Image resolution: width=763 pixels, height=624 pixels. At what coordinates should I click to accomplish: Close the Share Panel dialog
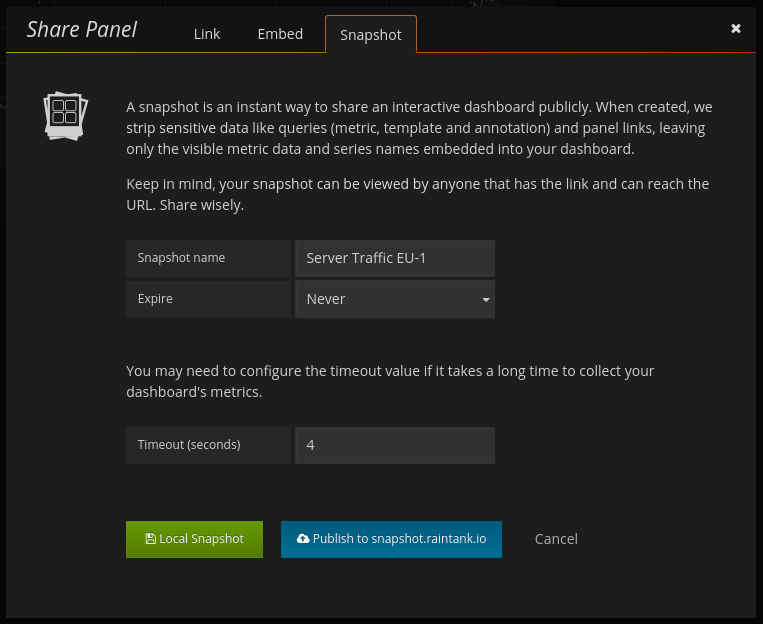point(736,29)
